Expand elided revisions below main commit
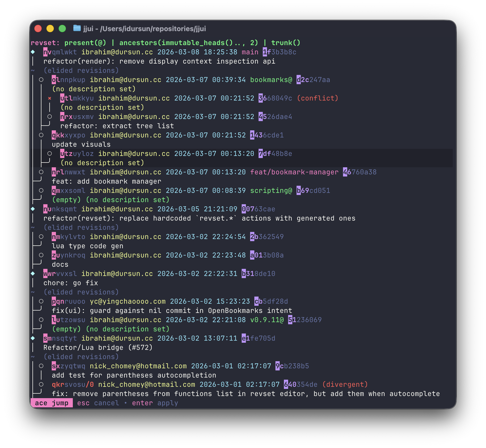Screen dimensions: 486x448 [81, 70]
